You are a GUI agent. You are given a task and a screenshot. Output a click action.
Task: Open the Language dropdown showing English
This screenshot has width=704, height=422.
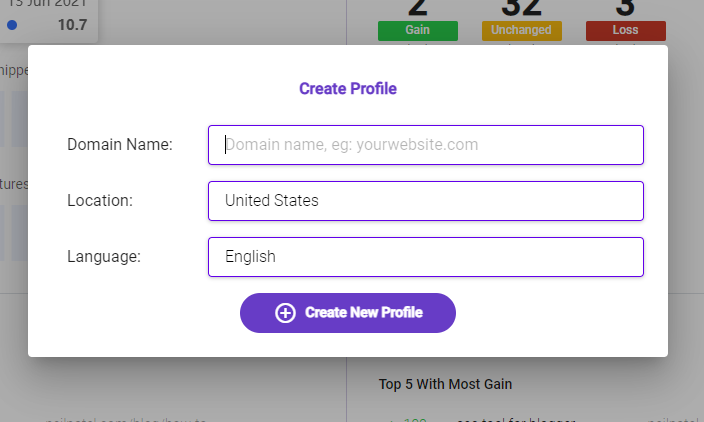click(x=426, y=257)
